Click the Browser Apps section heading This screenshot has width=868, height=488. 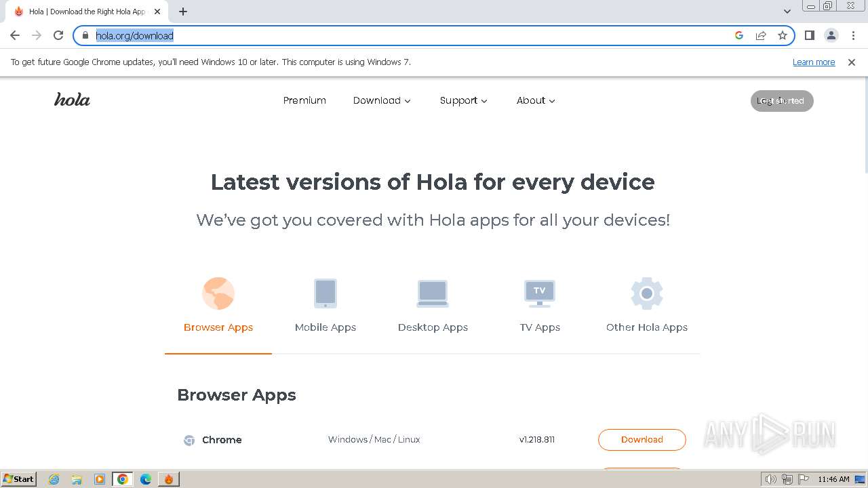(237, 395)
